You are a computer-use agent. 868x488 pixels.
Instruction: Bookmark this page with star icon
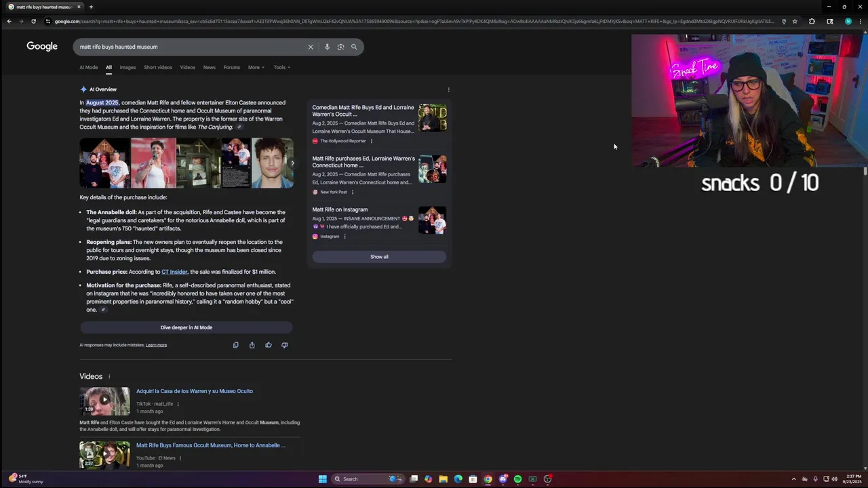click(795, 21)
